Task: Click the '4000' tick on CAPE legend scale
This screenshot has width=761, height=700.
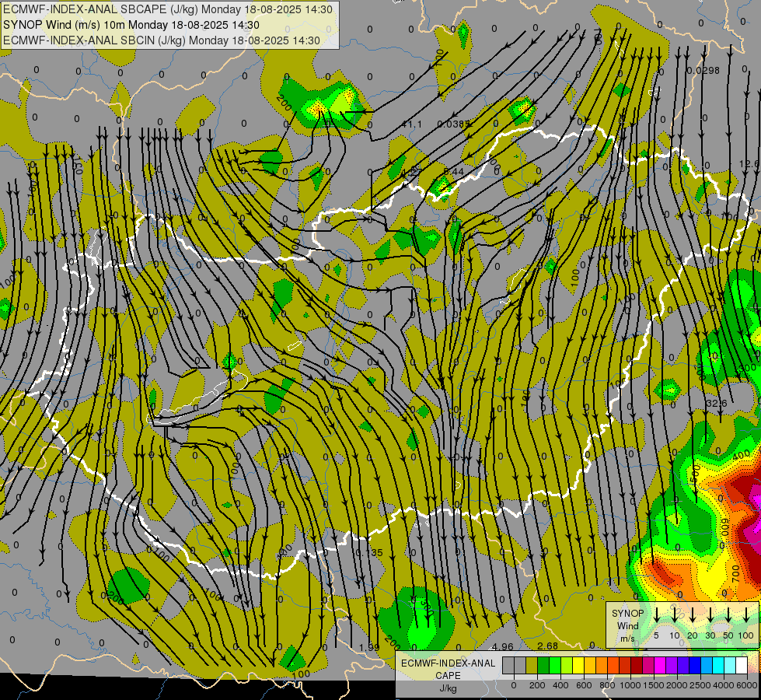Action: click(724, 685)
